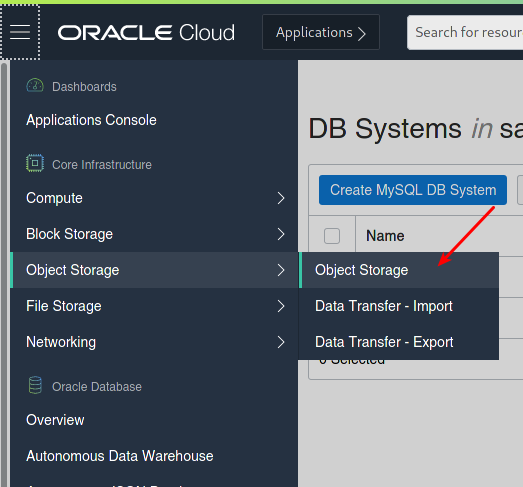Expand the File Storage submenu chevron

click(281, 306)
